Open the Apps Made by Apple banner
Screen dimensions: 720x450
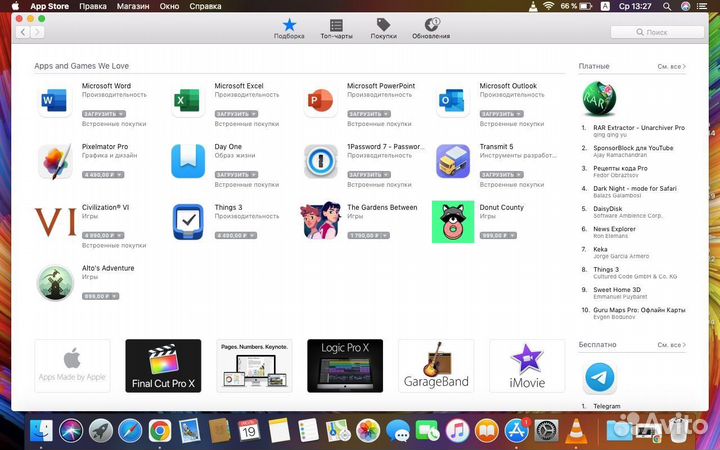coord(72,366)
